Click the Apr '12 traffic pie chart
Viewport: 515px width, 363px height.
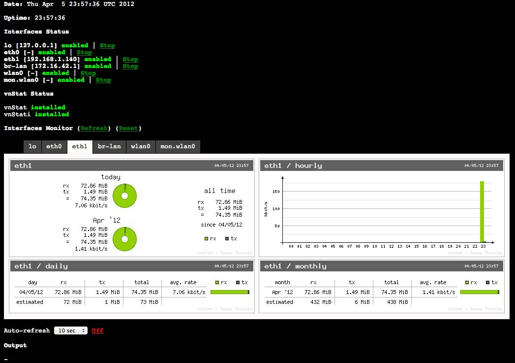(x=125, y=239)
